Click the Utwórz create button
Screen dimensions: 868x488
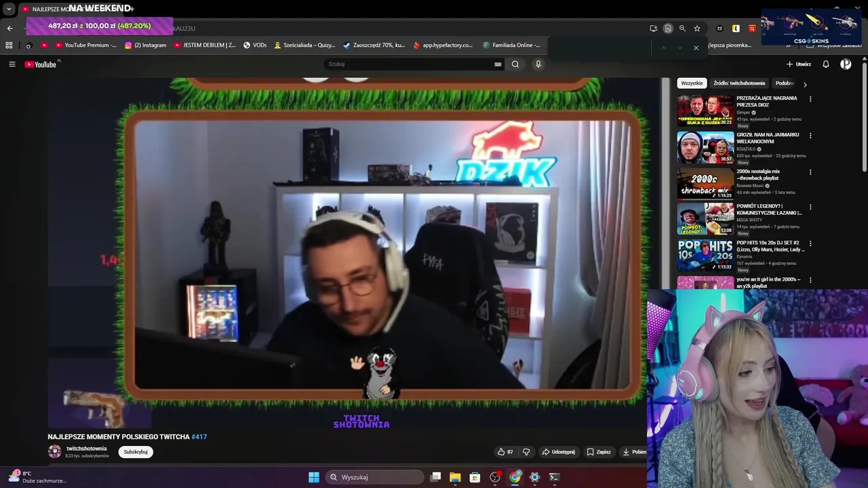(x=799, y=64)
